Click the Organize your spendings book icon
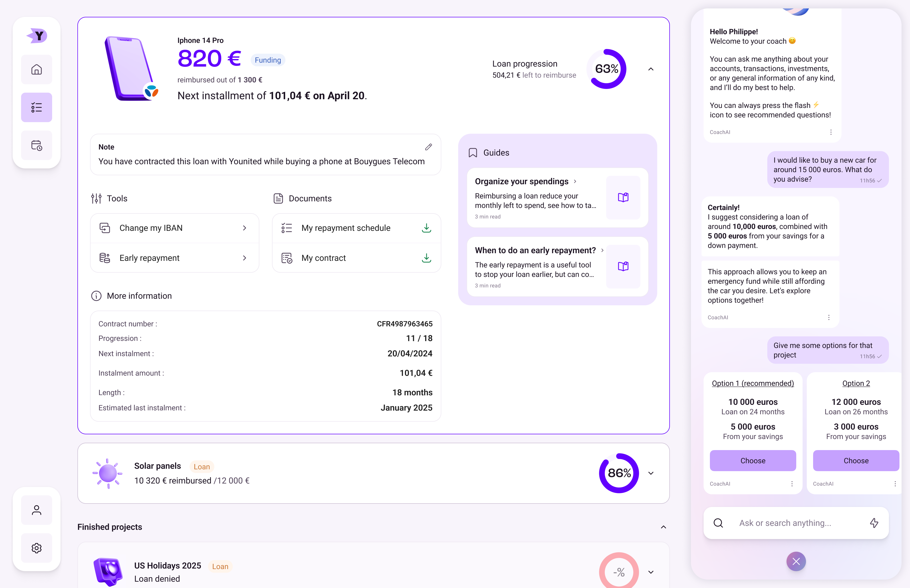The image size is (910, 588). 623,197
